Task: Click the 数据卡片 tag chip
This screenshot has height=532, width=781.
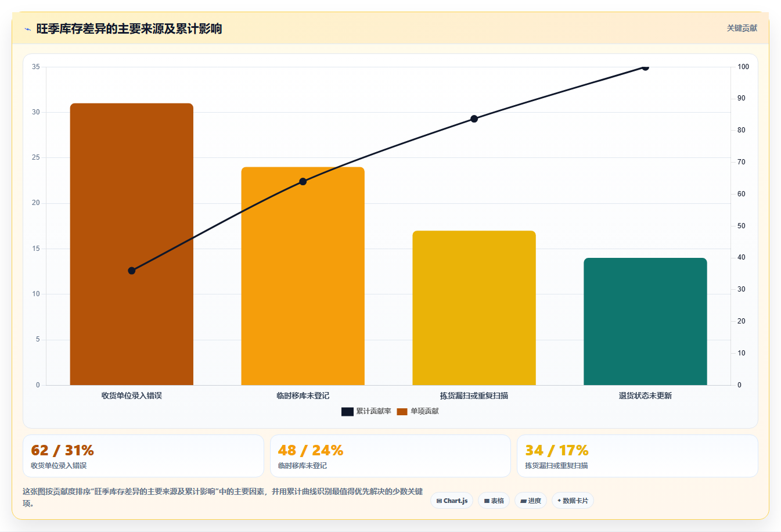Action: click(x=573, y=501)
